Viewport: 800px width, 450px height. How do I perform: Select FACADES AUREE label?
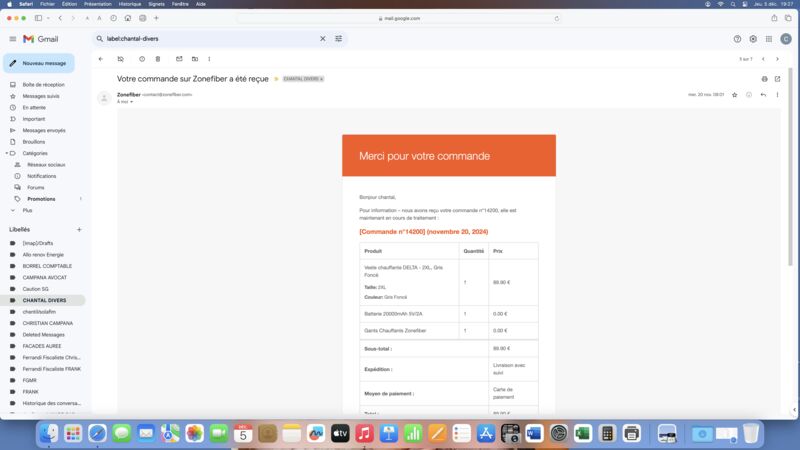(42, 346)
